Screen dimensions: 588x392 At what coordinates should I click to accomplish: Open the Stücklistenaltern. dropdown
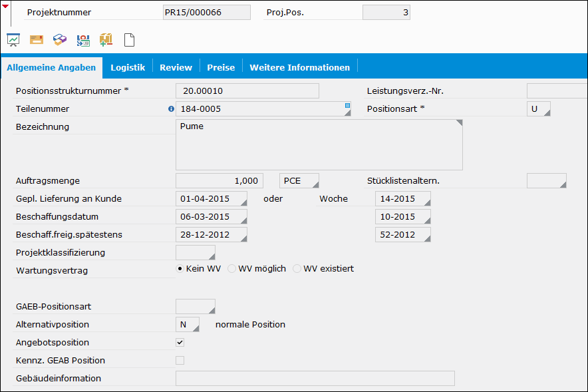[563, 184]
